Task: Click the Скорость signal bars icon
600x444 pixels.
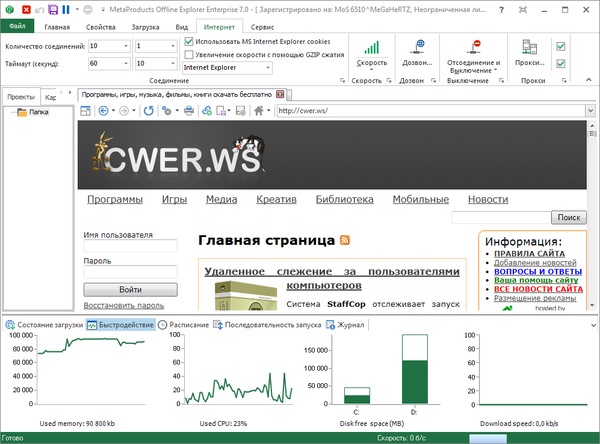Action: pyautogui.click(x=371, y=48)
